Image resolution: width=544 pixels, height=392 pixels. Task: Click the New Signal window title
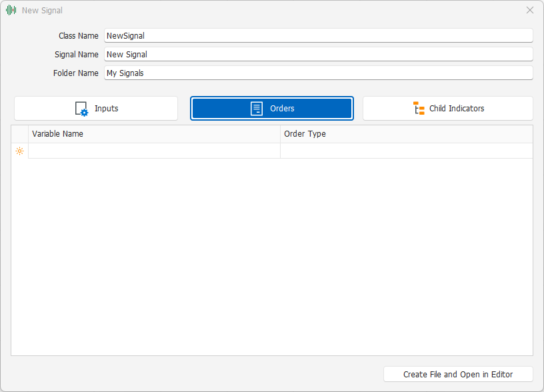tap(42, 11)
